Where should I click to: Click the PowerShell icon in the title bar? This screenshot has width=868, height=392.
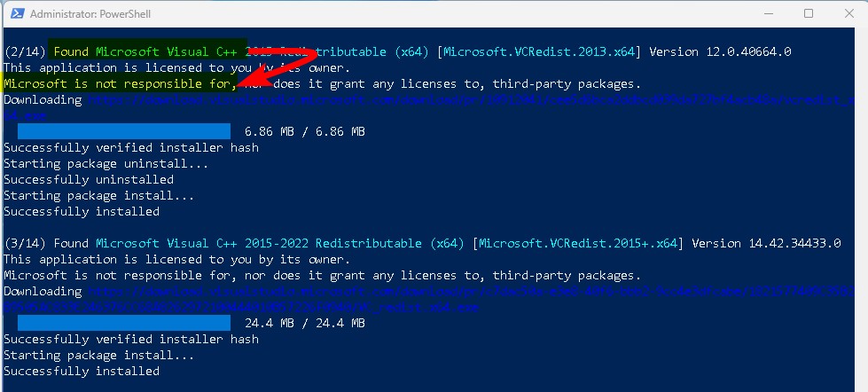(17, 14)
